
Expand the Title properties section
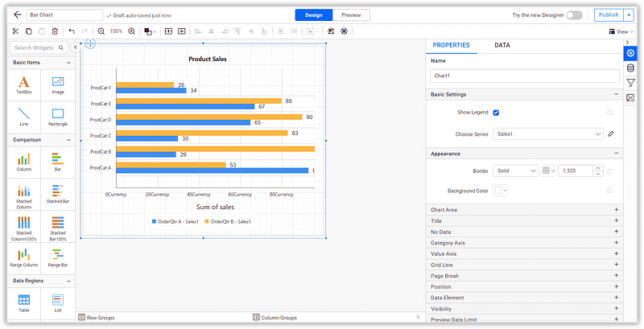[524, 220]
